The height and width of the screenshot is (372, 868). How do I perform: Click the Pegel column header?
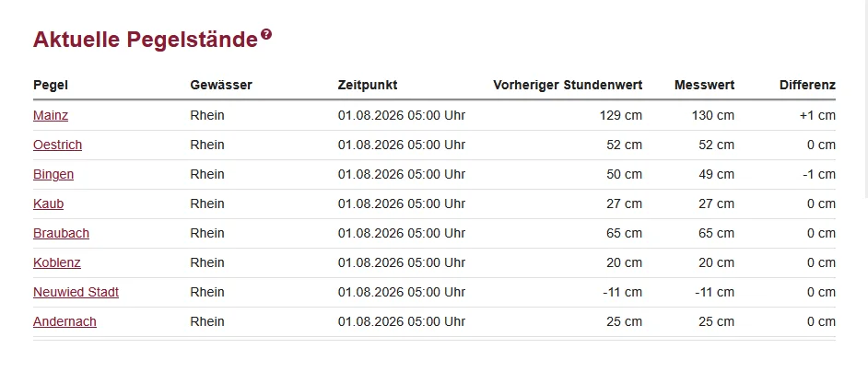point(51,86)
